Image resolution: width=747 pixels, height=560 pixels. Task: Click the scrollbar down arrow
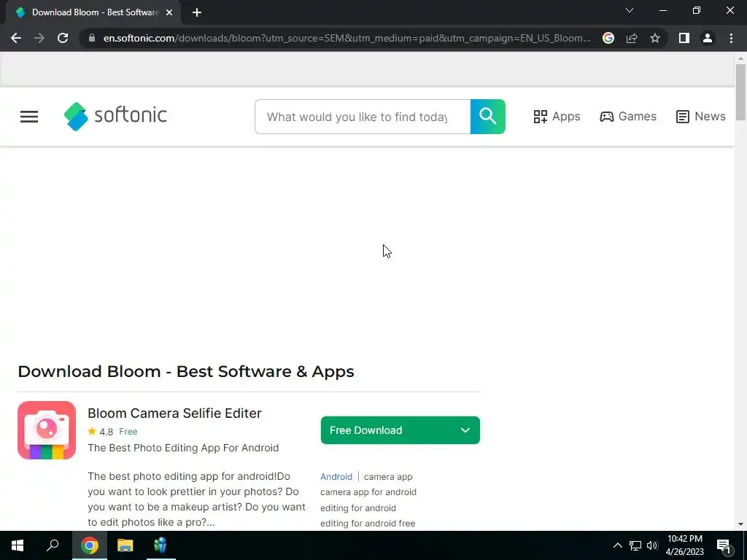point(740,524)
